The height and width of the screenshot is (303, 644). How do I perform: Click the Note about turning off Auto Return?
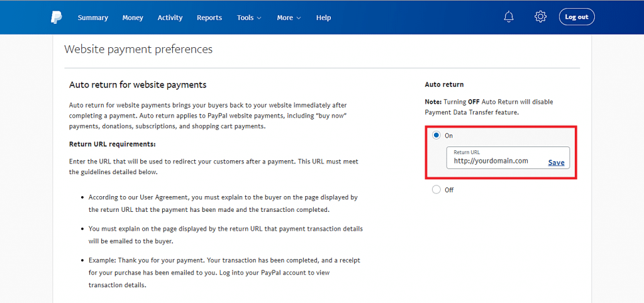[x=489, y=107]
